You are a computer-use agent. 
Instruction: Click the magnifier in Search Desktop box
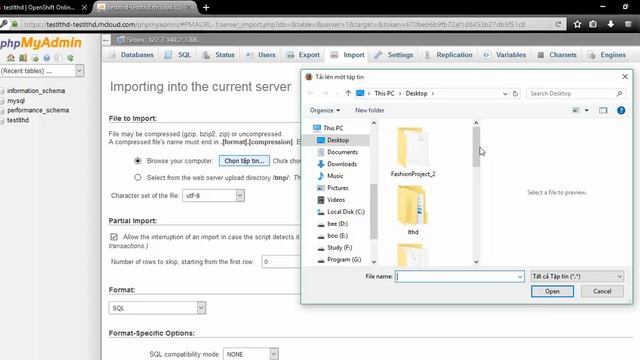619,93
